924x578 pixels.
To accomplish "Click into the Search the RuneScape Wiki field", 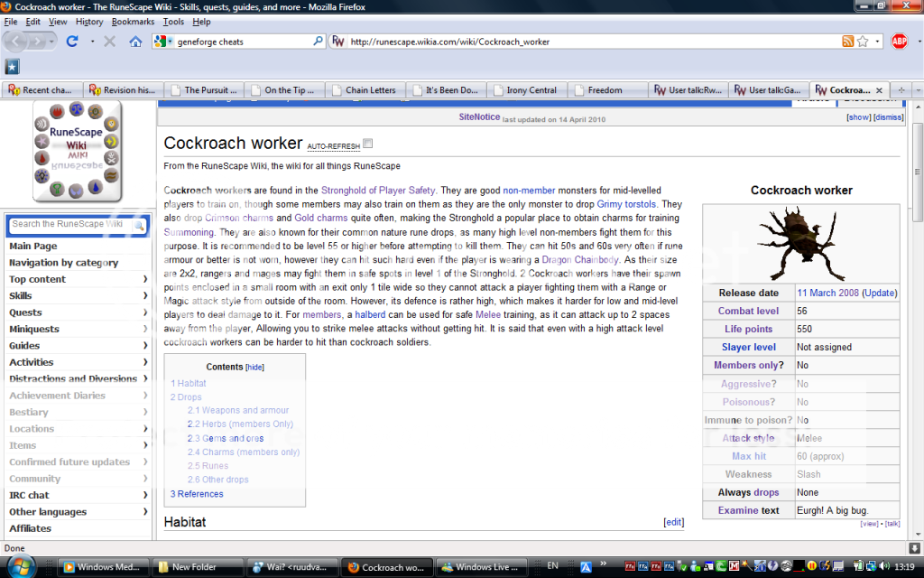I will (70, 224).
